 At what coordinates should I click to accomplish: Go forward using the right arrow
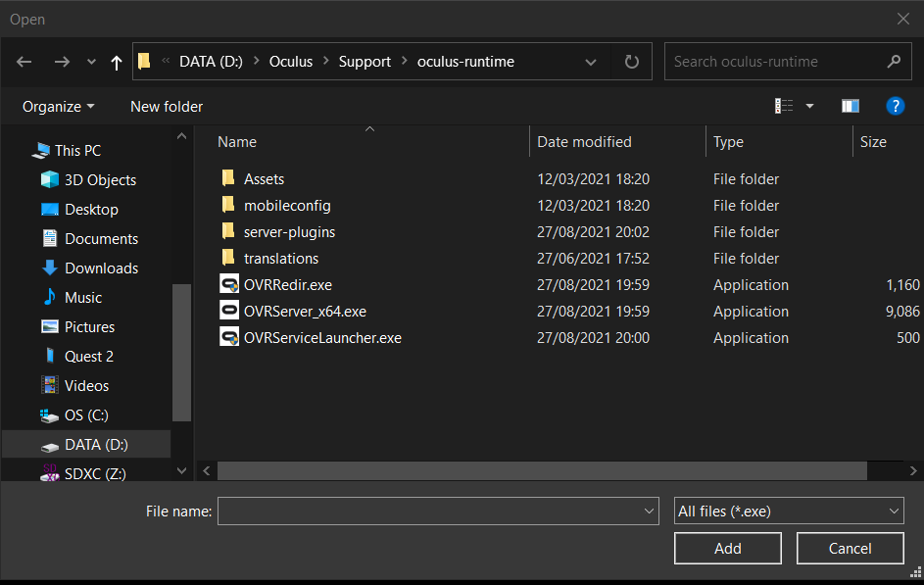[x=62, y=62]
